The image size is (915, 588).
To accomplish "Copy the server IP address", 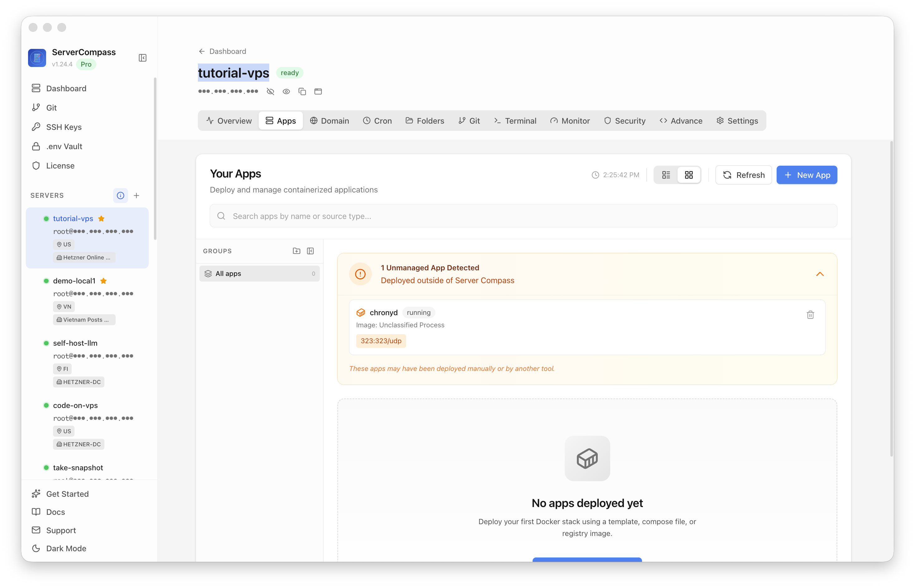I will pos(302,92).
